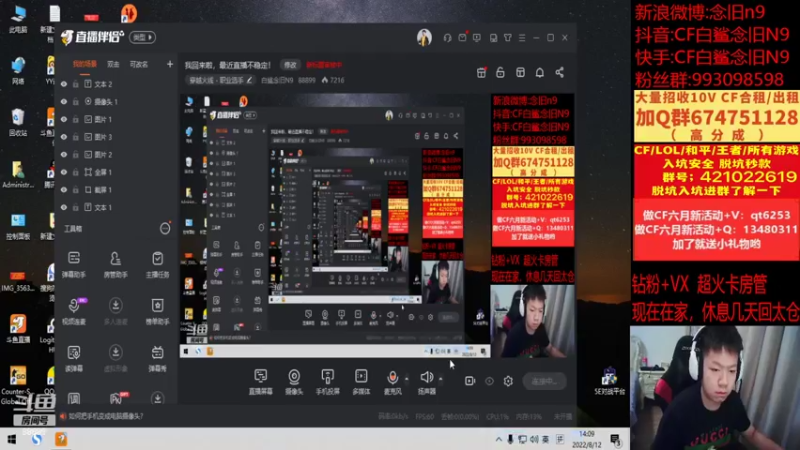Open the 榜单助手 tool
Image resolution: width=800 pixels, height=450 pixels.
pyautogui.click(x=157, y=311)
